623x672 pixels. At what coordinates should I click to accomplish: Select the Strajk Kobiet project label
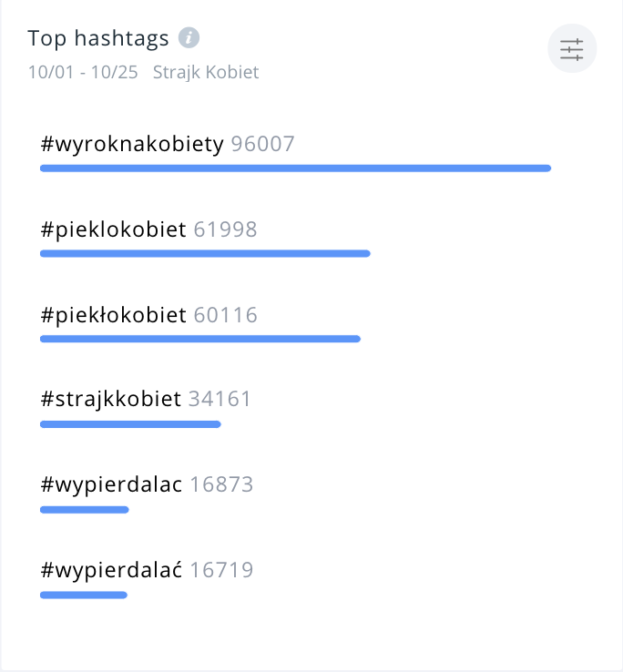tap(206, 72)
